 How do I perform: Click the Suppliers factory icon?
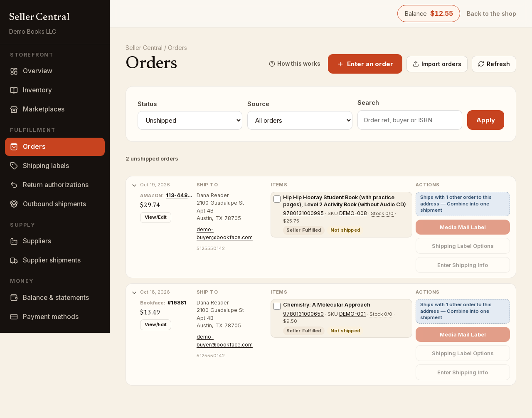tap(14, 241)
